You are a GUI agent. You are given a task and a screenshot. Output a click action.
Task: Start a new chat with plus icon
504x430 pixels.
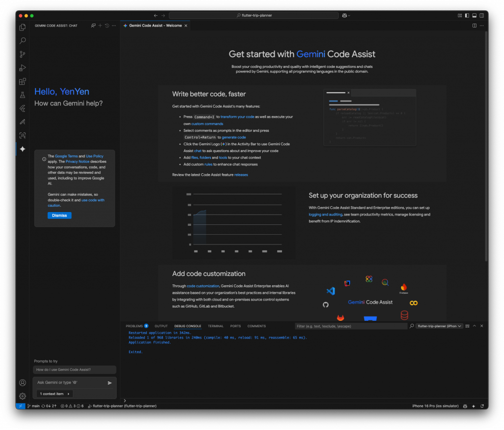pyautogui.click(x=100, y=26)
